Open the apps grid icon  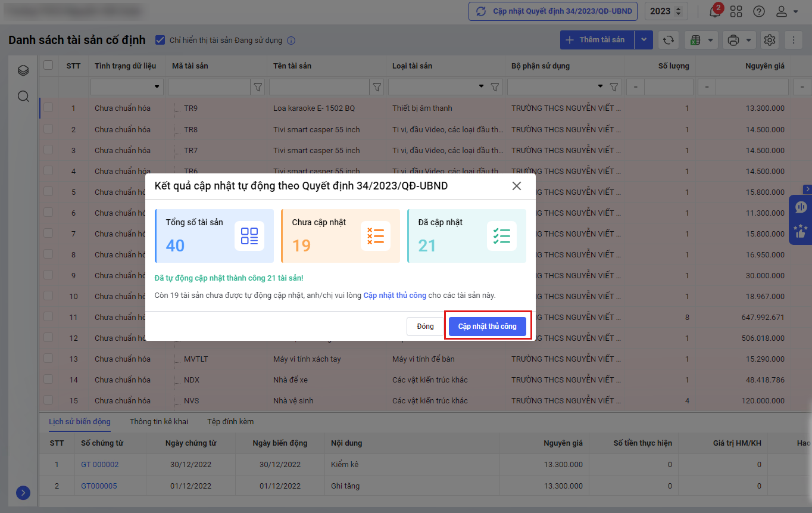pyautogui.click(x=736, y=11)
